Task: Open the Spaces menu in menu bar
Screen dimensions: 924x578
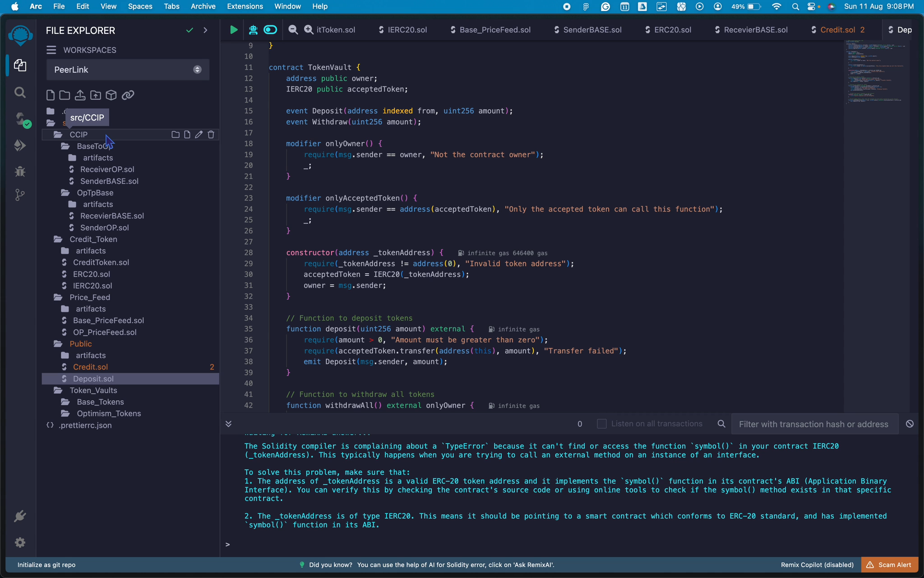Action: click(140, 6)
